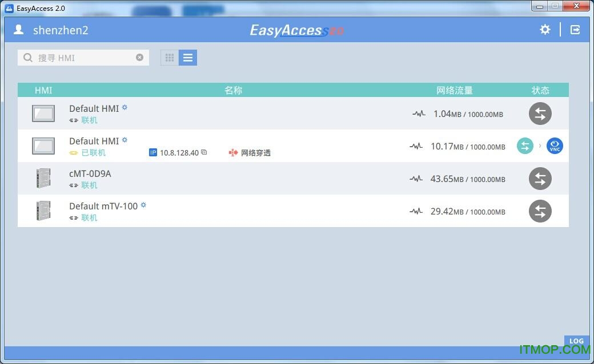Open the LOG panel
This screenshot has width=594, height=364.
coord(576,341)
